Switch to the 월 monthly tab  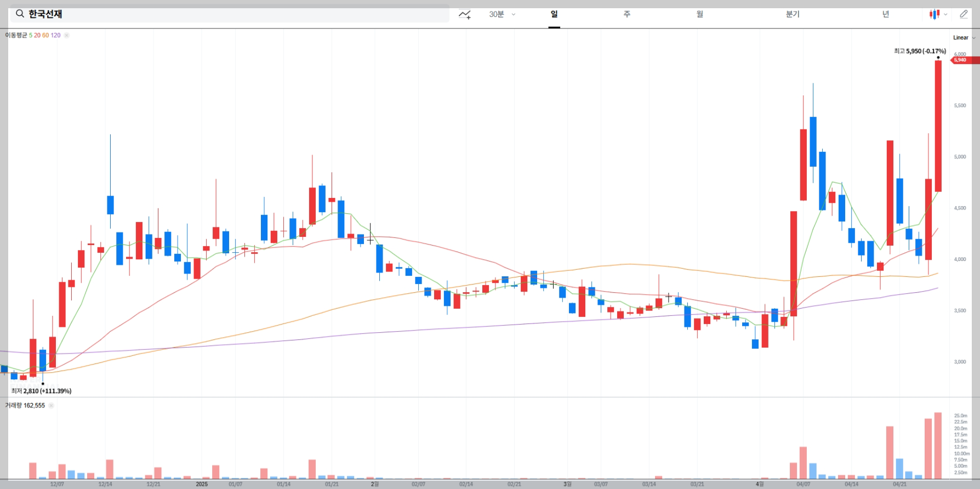(x=700, y=14)
